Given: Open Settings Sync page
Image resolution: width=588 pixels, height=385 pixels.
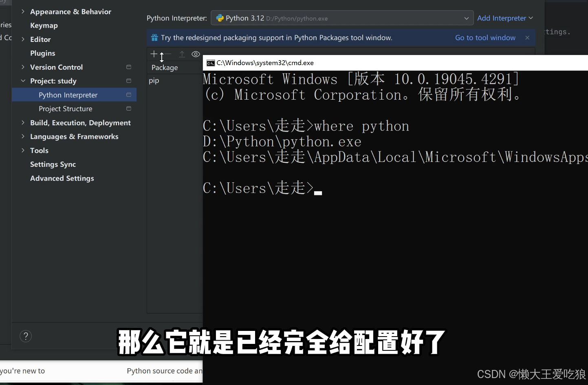Looking at the screenshot, I should tap(53, 164).
